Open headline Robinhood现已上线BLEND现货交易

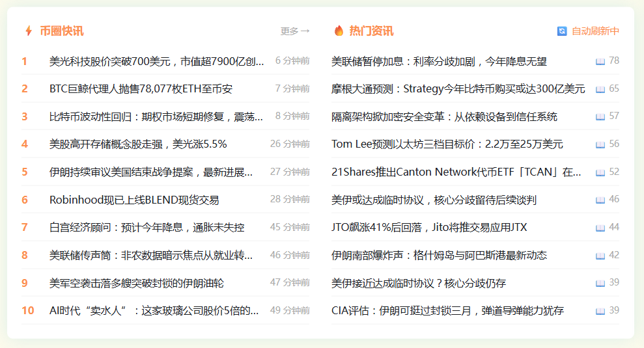click(134, 200)
